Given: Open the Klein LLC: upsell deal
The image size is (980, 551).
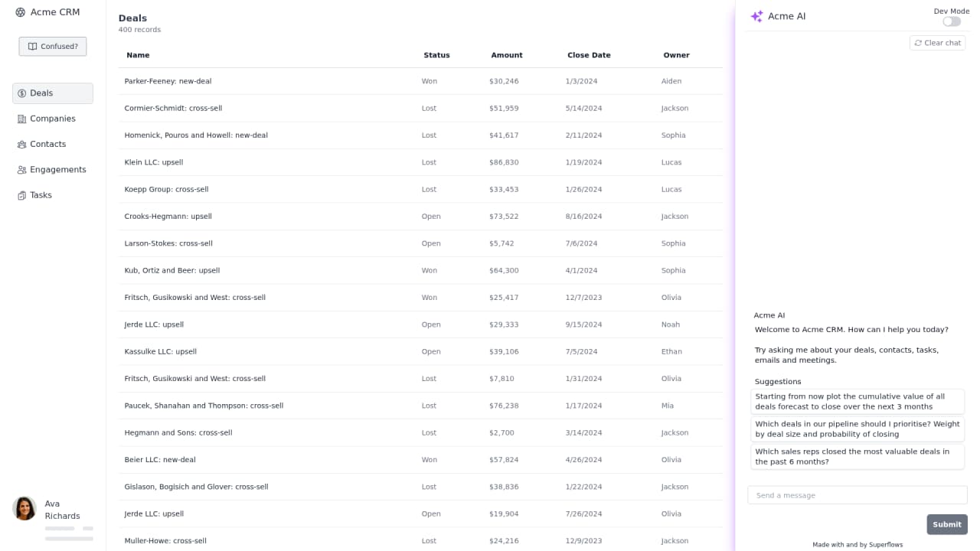Looking at the screenshot, I should [x=420, y=162].
